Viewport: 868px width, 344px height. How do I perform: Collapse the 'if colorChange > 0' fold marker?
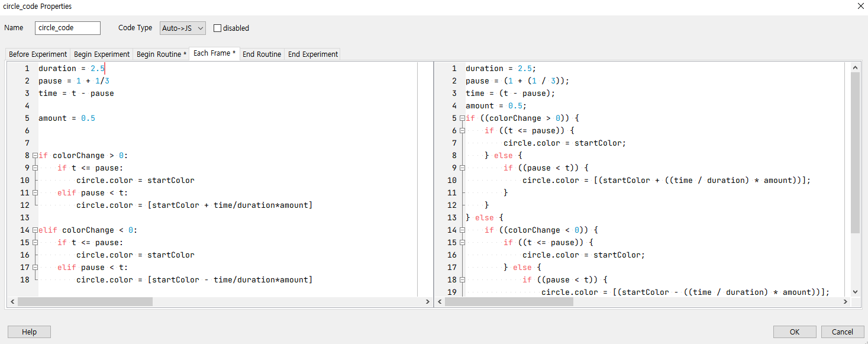click(x=36, y=155)
